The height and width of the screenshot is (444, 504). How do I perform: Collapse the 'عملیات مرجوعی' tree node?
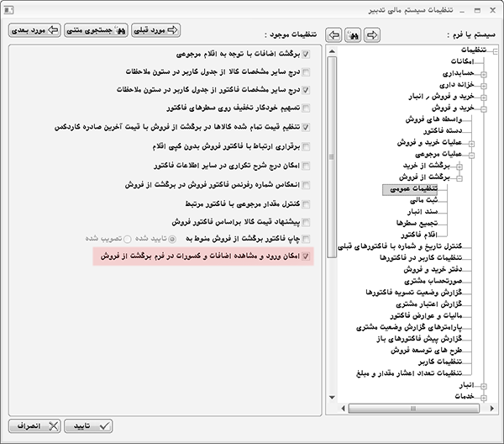pyautogui.click(x=471, y=155)
